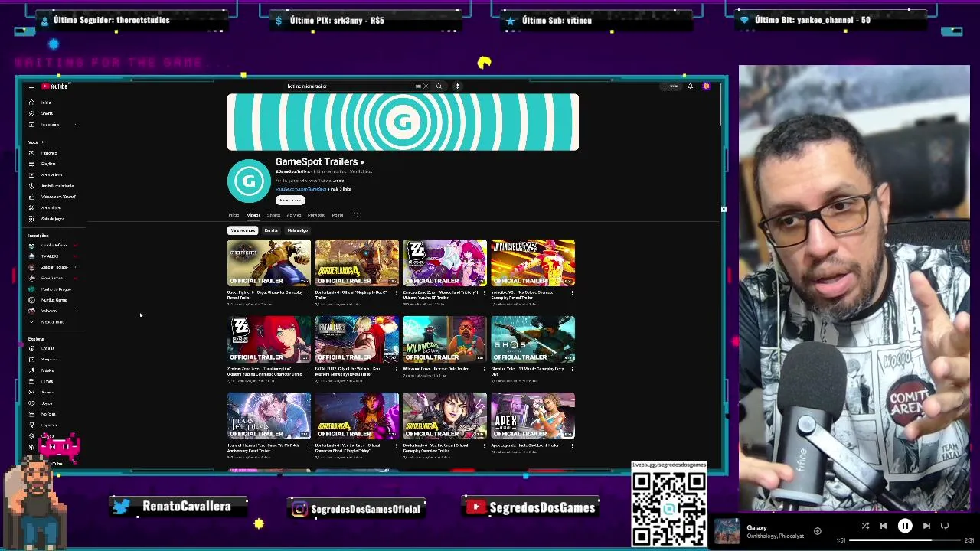Search within channel magnifier icon
This screenshot has width=980, height=551.
coord(355,215)
